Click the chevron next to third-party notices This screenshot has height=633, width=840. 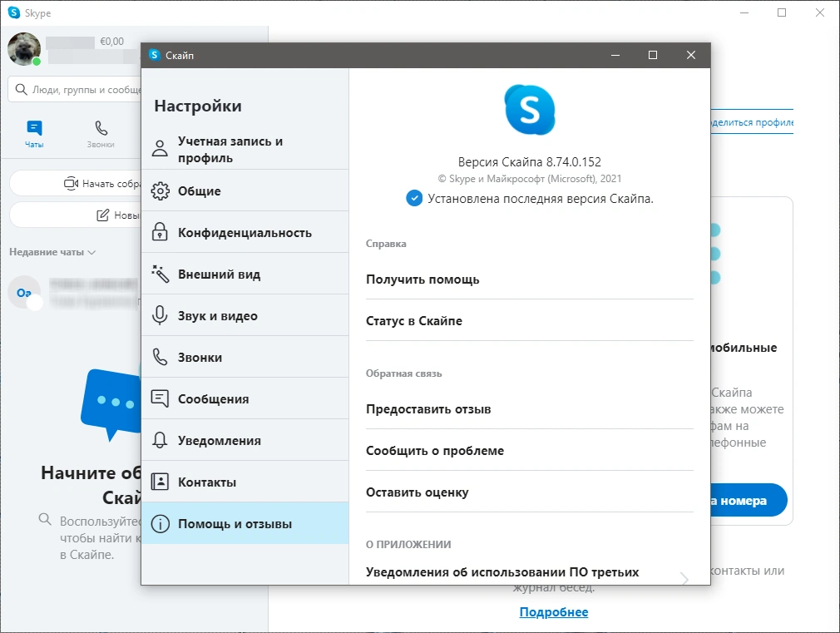point(684,578)
